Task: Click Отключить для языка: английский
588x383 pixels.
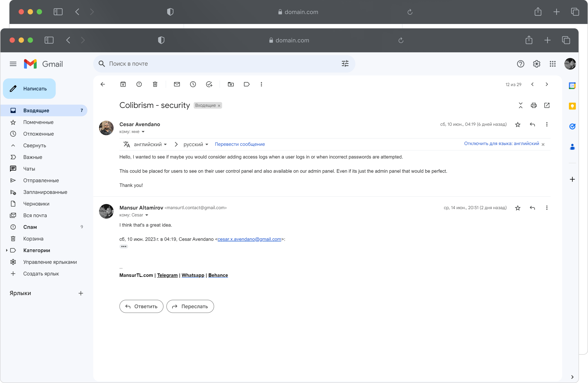Action: coord(501,144)
